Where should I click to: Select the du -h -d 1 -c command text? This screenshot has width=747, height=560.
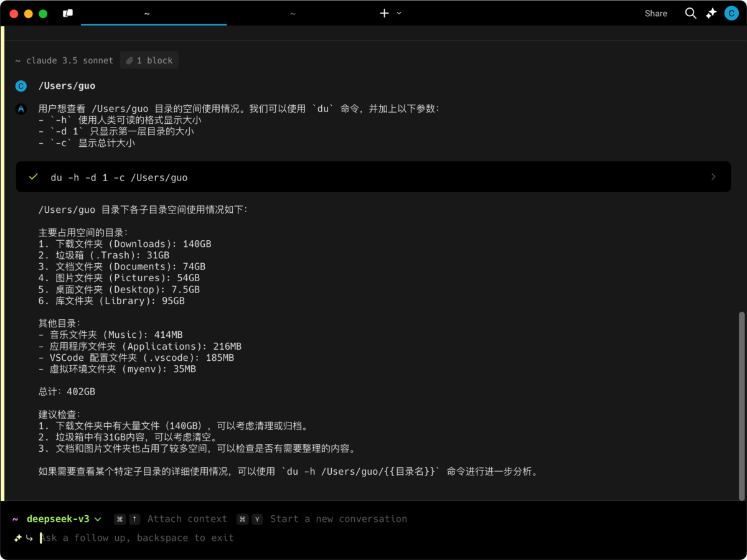click(x=119, y=177)
